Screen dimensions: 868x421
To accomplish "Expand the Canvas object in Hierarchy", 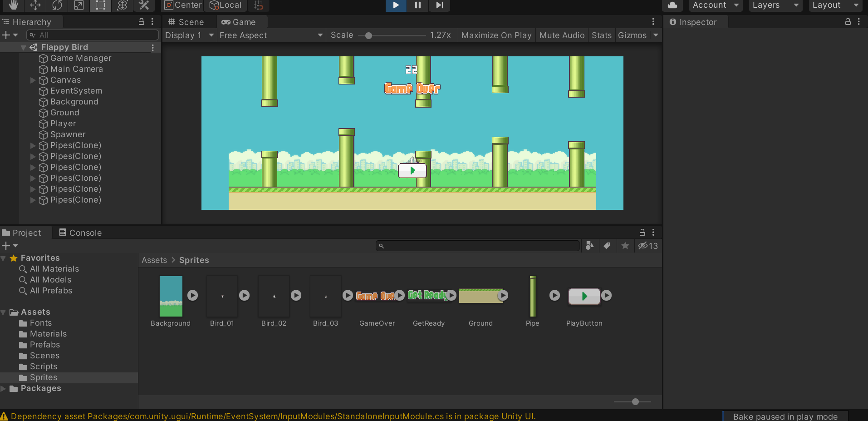I will [x=33, y=80].
